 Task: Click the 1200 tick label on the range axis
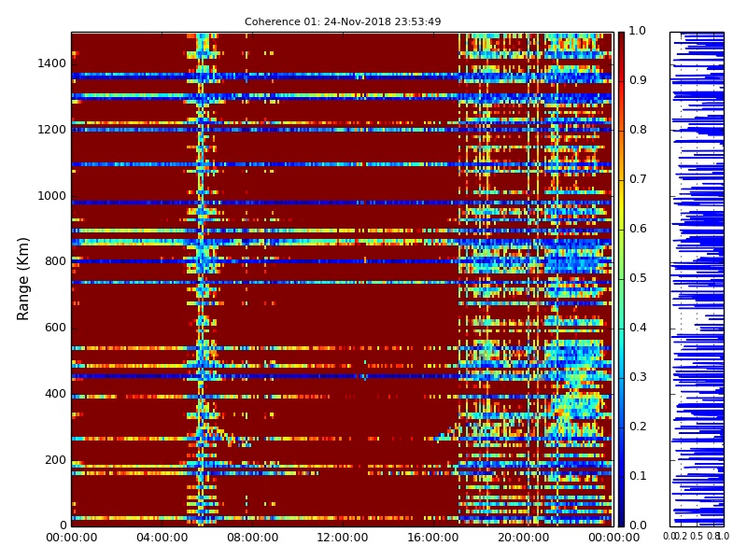(51, 130)
